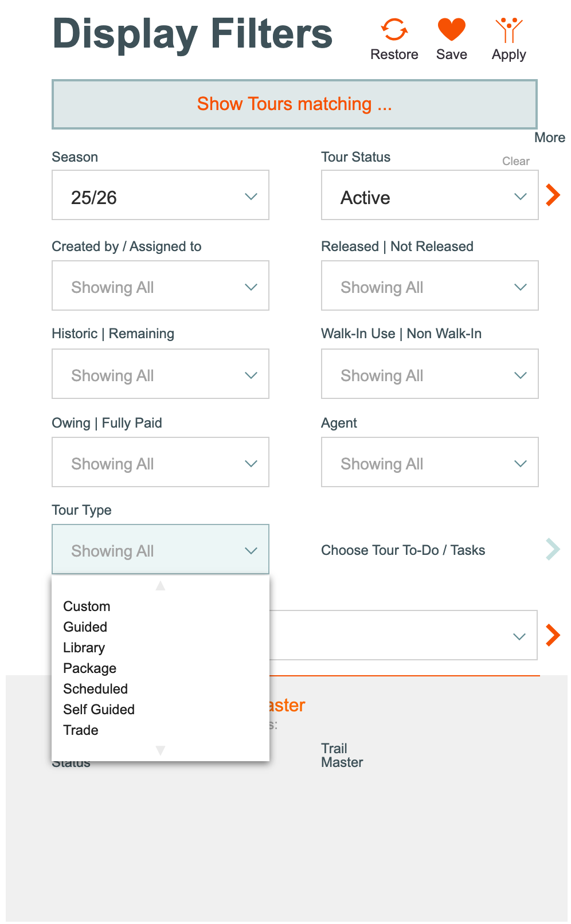Image resolution: width=571 pixels, height=924 pixels.
Task: Open the Owing | Fully Paid dropdown
Action: (161, 462)
